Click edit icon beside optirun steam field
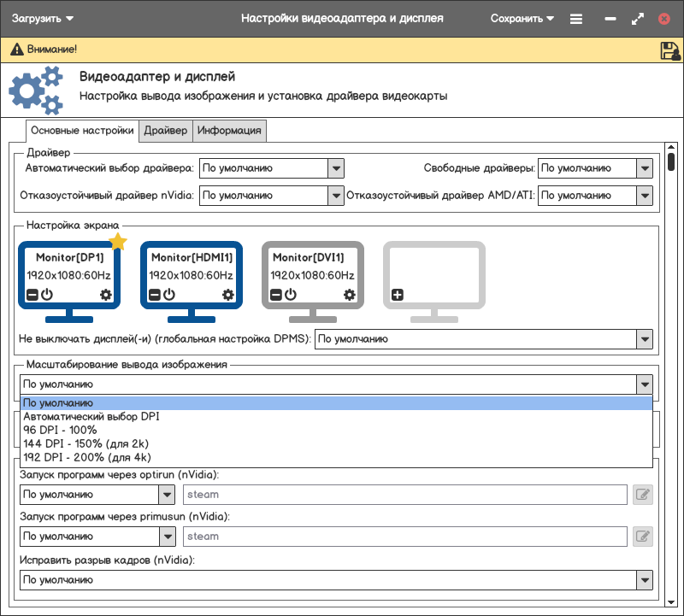The width and height of the screenshot is (684, 616). pos(642,494)
